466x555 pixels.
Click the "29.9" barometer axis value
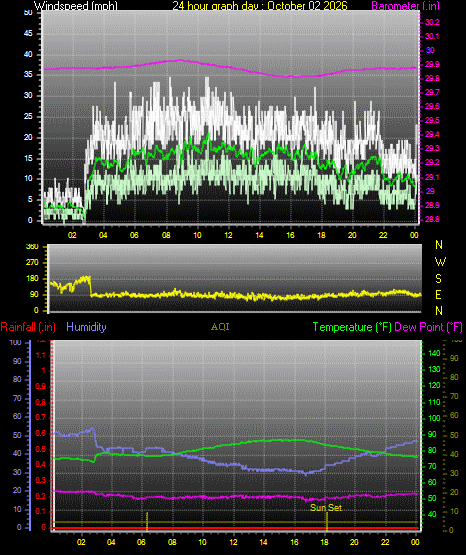[x=432, y=64]
